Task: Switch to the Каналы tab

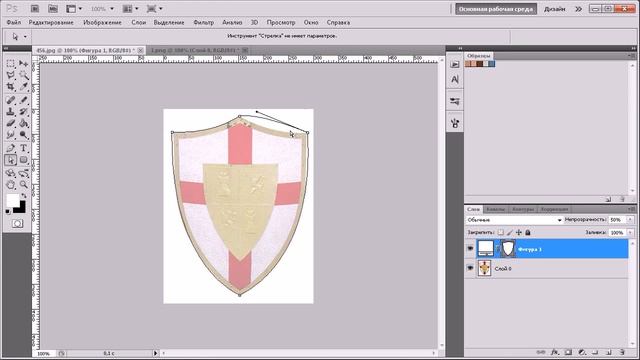Action: pos(496,209)
